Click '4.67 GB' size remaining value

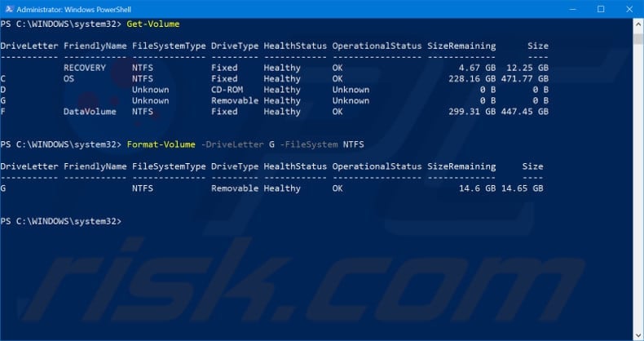(x=477, y=68)
